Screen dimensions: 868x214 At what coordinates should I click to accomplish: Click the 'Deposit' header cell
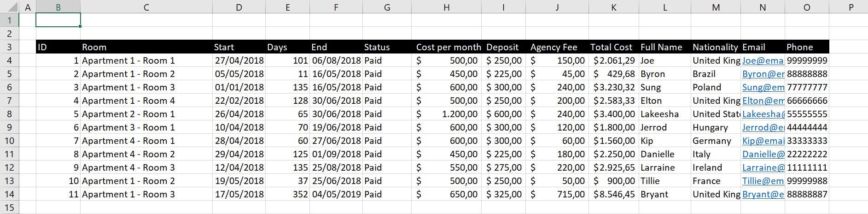503,47
